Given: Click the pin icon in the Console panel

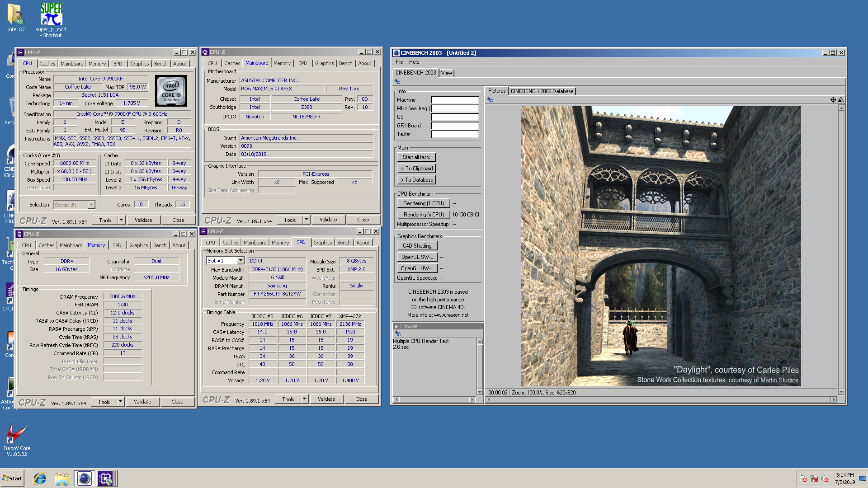Looking at the screenshot, I should click(x=398, y=333).
